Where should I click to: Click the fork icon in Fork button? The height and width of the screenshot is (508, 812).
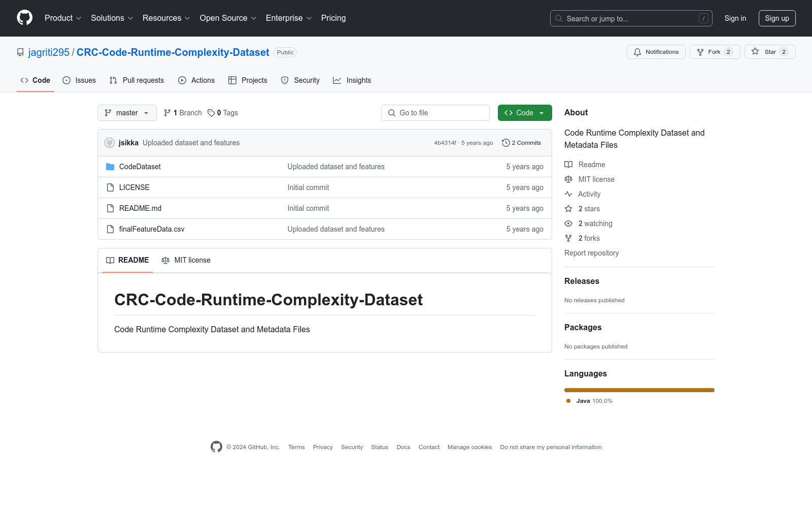[700, 52]
